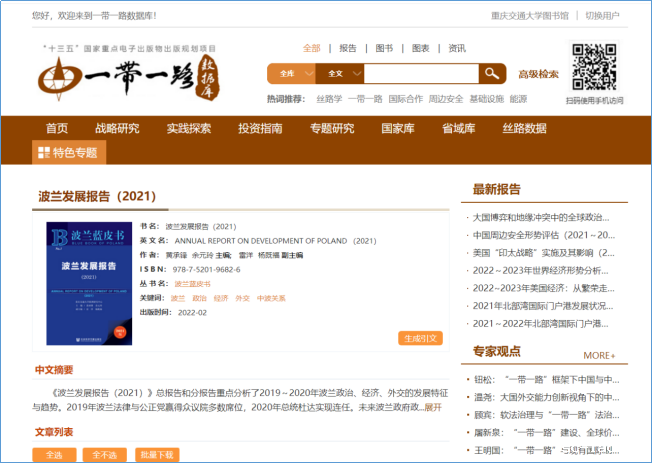Click inside the search text box

[420, 74]
